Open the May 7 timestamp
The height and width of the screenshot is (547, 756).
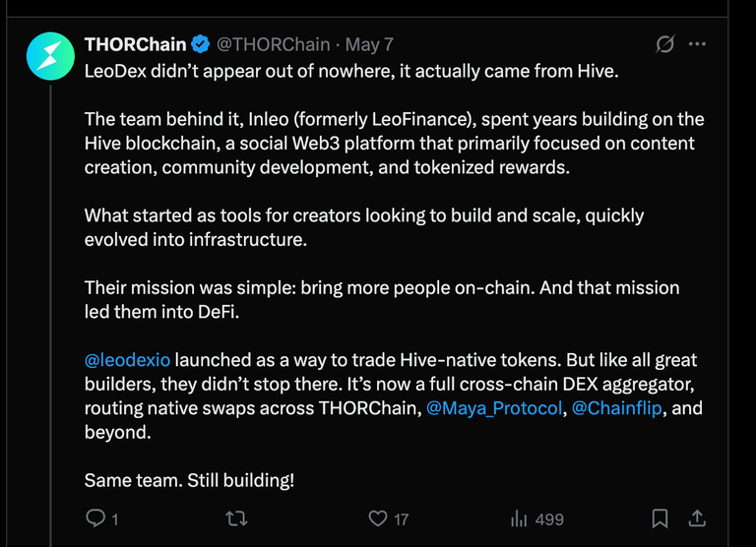click(x=369, y=45)
